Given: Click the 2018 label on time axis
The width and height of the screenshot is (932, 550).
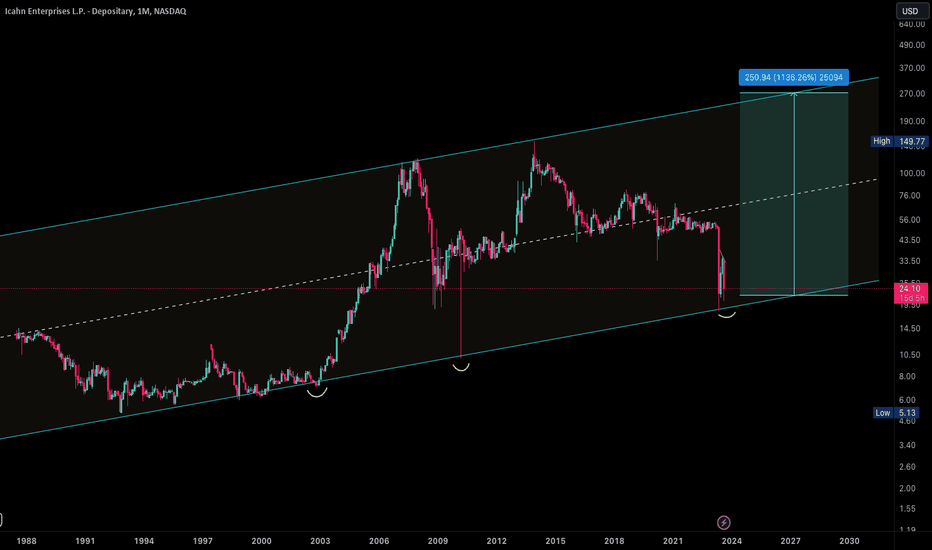Looking at the screenshot, I should click(x=615, y=541).
